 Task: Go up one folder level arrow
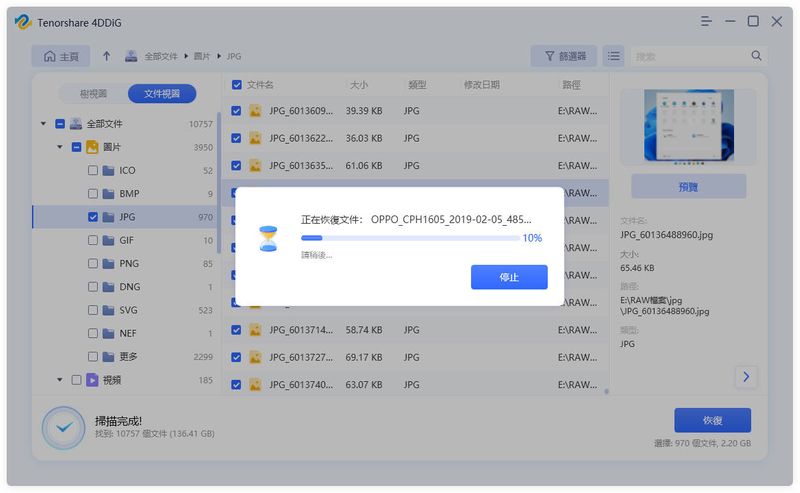coord(106,56)
